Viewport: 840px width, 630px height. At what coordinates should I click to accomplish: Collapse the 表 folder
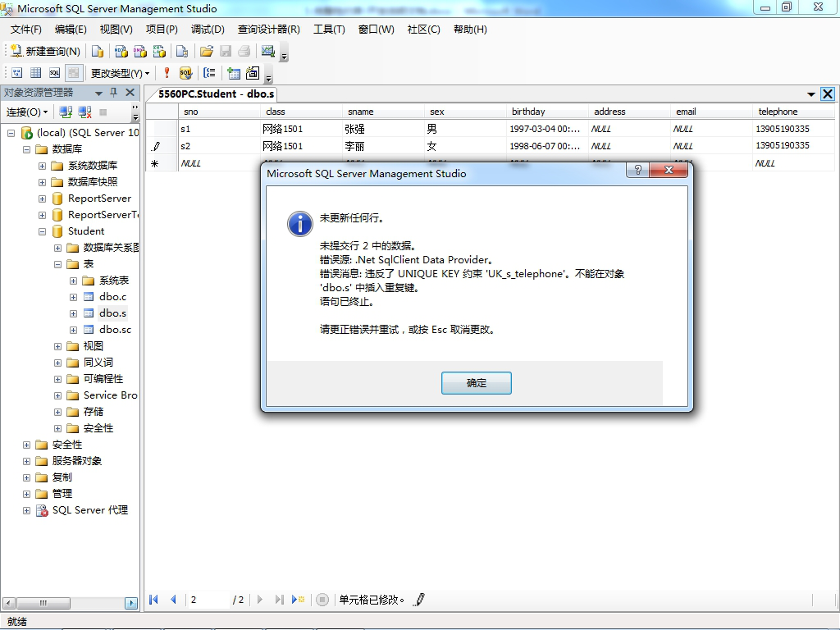pyautogui.click(x=57, y=265)
